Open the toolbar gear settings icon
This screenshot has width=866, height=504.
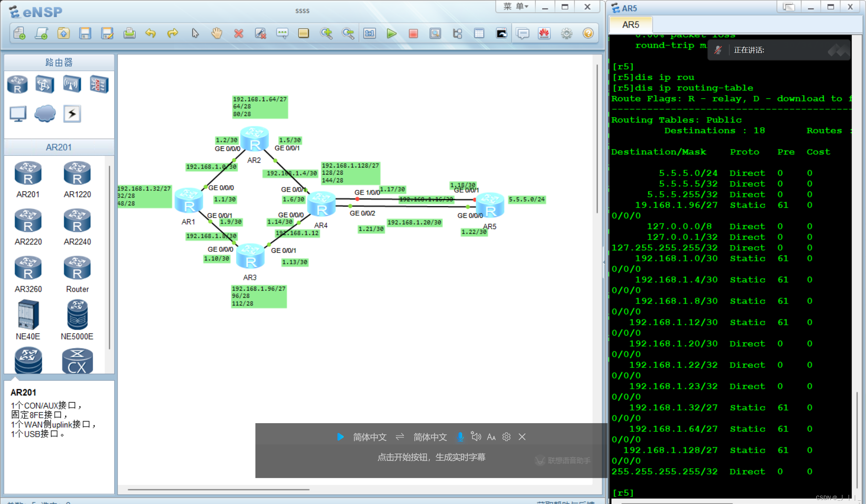566,33
